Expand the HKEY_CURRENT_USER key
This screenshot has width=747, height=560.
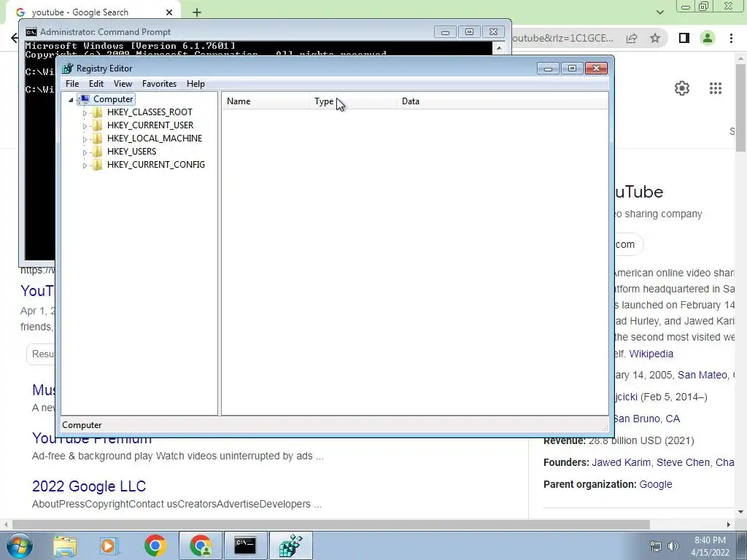point(85,126)
